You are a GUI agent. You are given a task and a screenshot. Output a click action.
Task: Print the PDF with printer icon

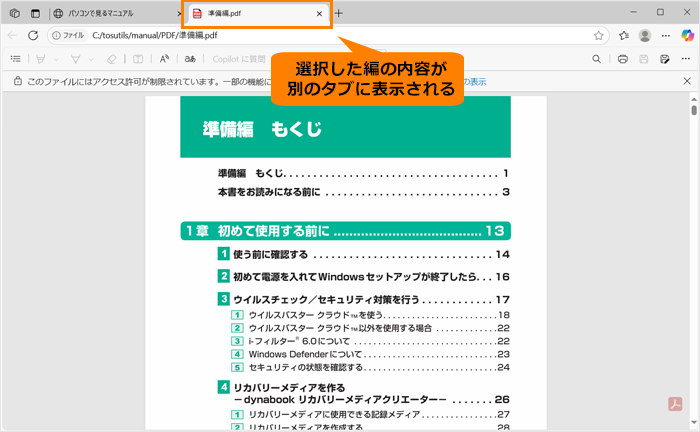[x=623, y=59]
